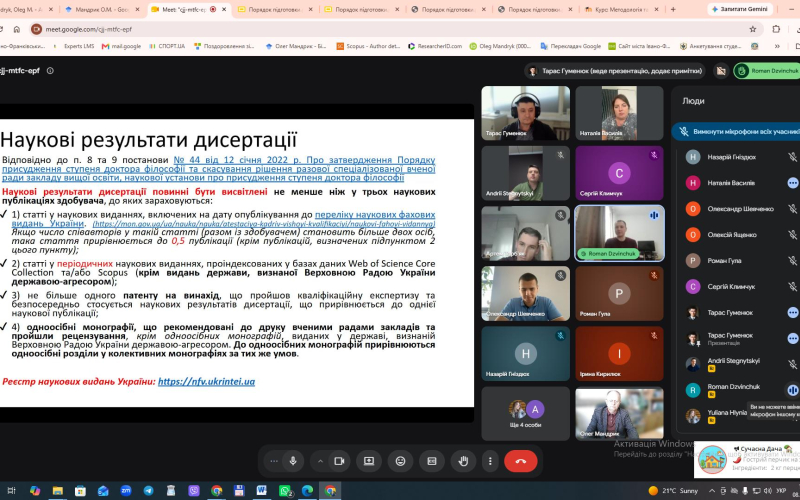The image size is (800, 500).
Task: Raise hand button
Action: (x=463, y=461)
